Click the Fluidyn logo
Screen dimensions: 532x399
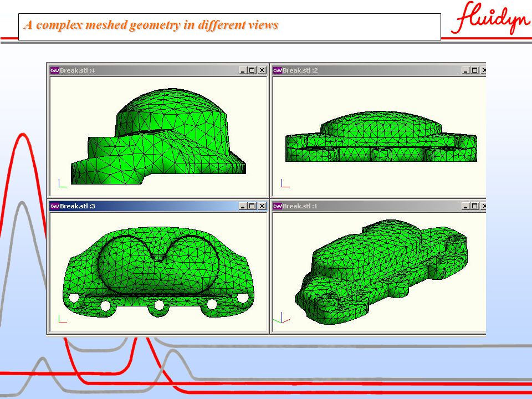tap(490, 18)
